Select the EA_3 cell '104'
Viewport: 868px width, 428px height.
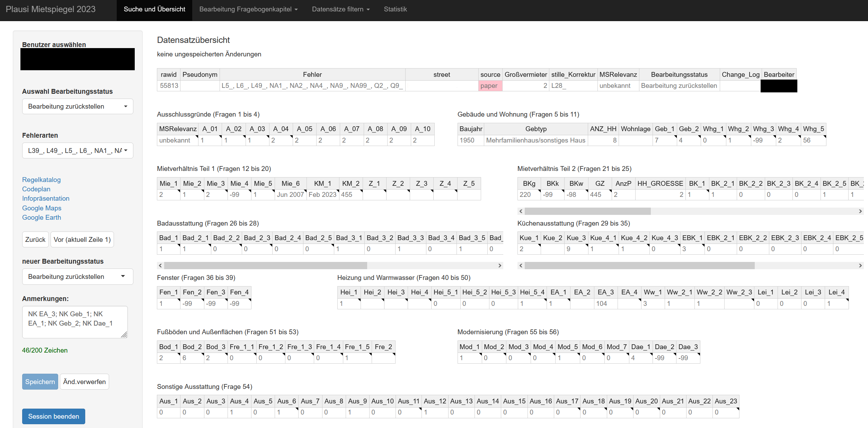pyautogui.click(x=606, y=303)
